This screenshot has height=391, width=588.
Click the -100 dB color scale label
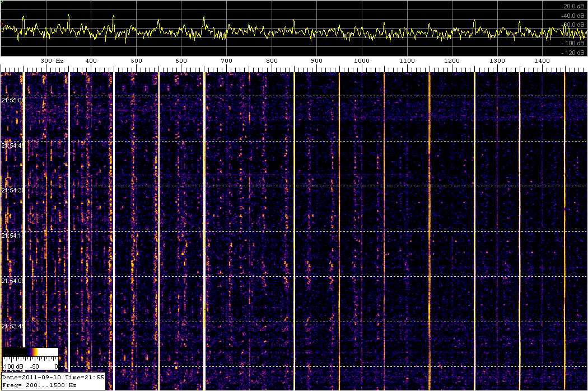[x=11, y=366]
